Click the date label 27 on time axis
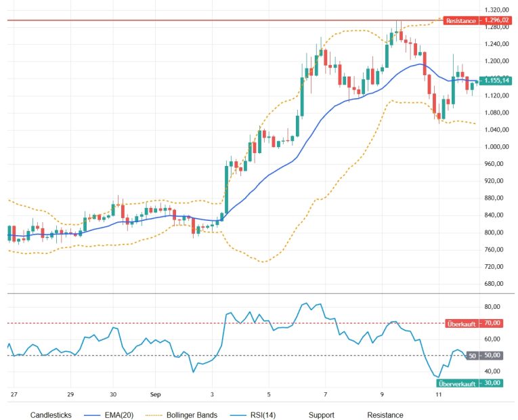This screenshot has height=420, width=518. point(14,394)
